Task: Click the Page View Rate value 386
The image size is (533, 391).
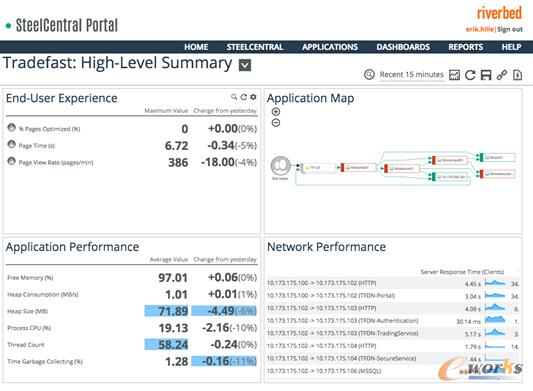Action: 178,163
